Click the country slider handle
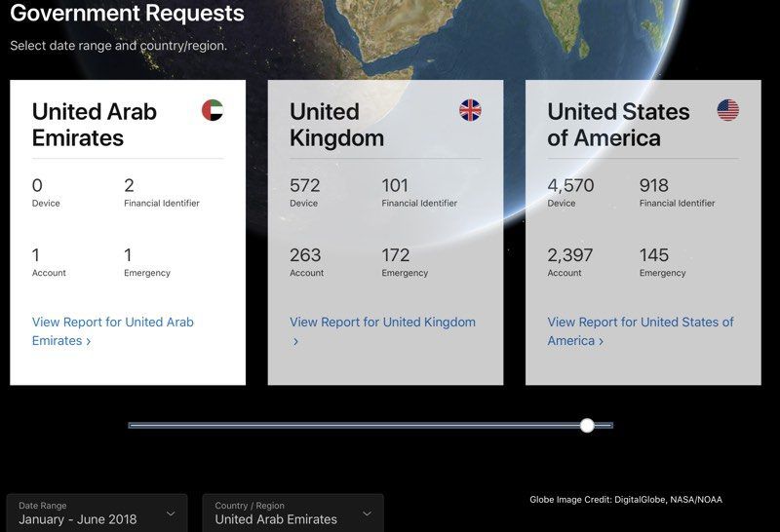The height and width of the screenshot is (532, 780). click(588, 425)
